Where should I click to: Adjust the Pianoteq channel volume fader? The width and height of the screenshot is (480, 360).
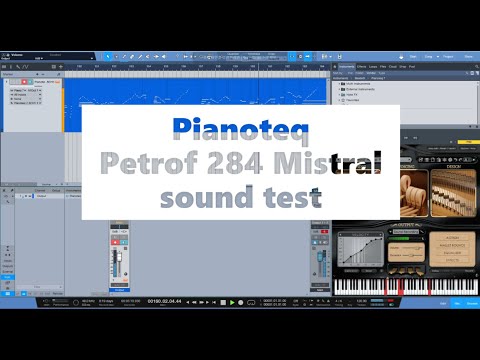point(119,257)
